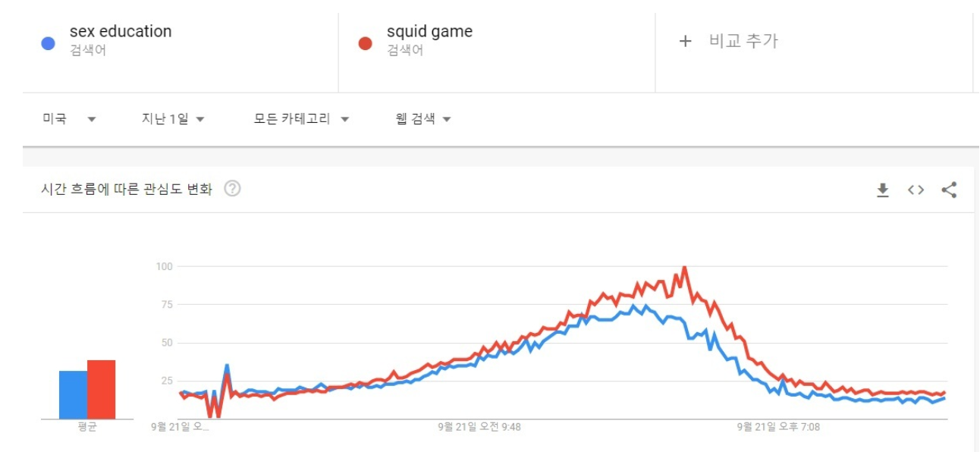
Task: Open the 미국 region dropdown
Action: [69, 119]
